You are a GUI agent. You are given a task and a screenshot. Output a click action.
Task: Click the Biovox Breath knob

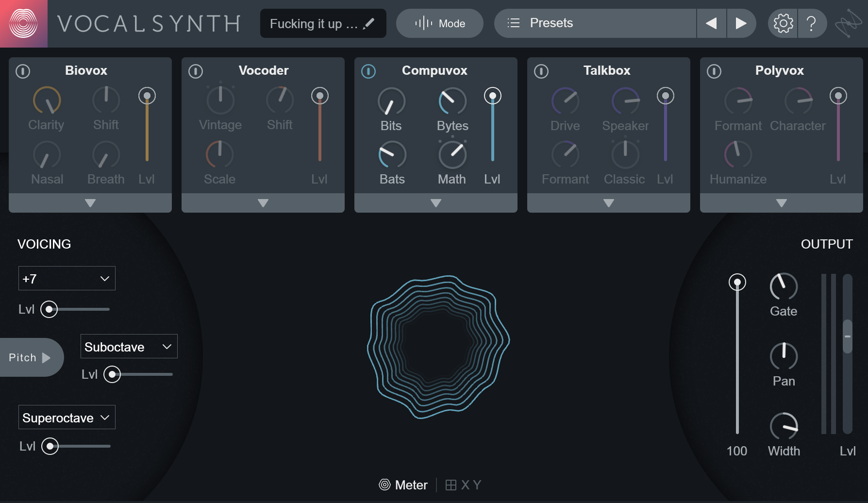tap(106, 155)
